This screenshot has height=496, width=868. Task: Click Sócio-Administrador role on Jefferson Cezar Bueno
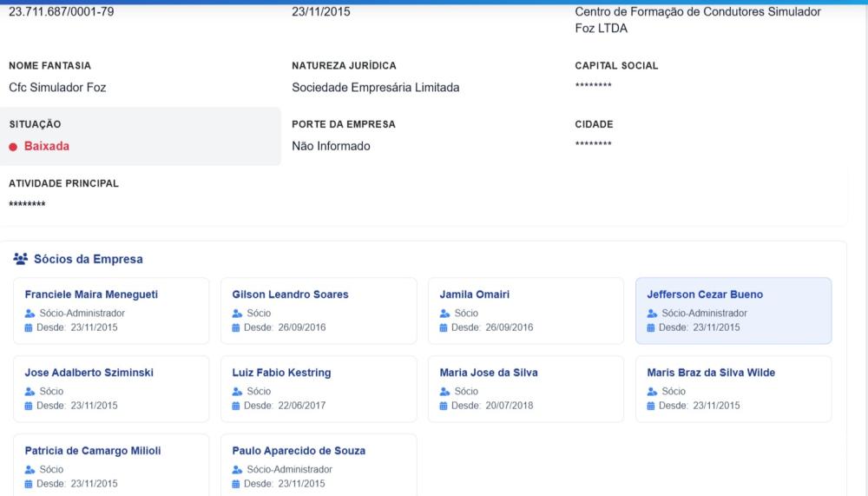pyautogui.click(x=705, y=313)
